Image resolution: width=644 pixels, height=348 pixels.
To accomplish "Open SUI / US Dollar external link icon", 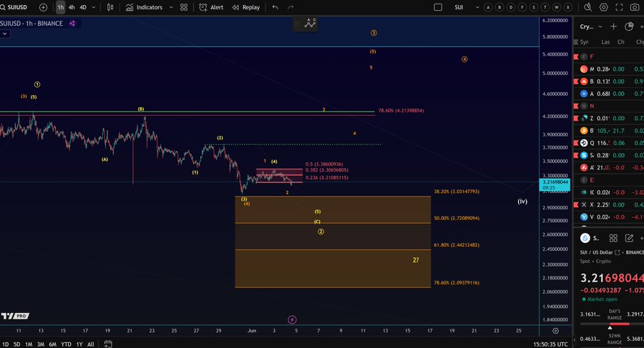I will click(618, 252).
